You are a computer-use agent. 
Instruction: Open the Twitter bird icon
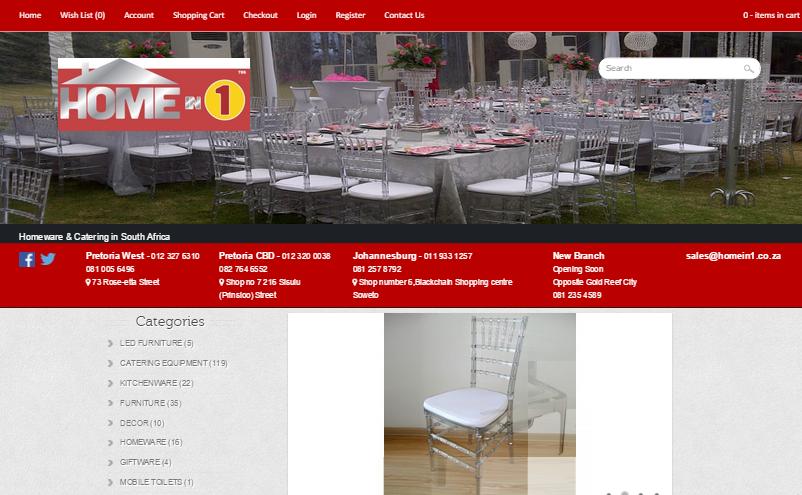[48, 259]
